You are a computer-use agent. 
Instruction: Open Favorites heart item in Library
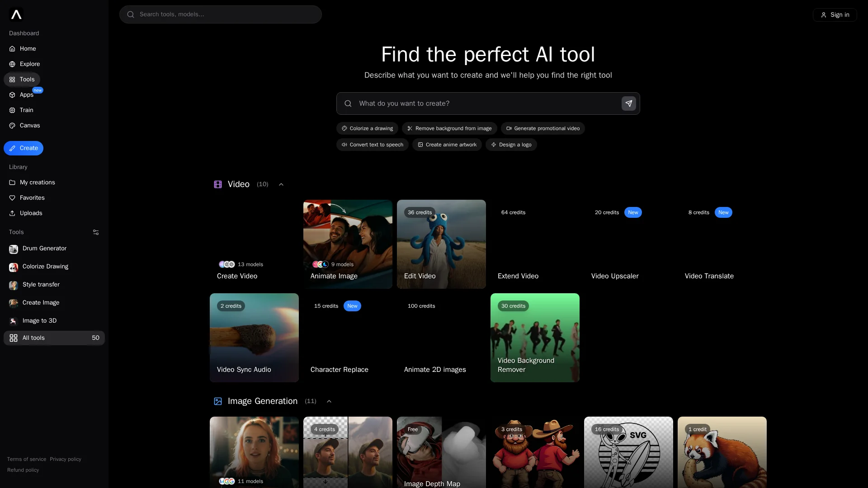pyautogui.click(x=32, y=198)
